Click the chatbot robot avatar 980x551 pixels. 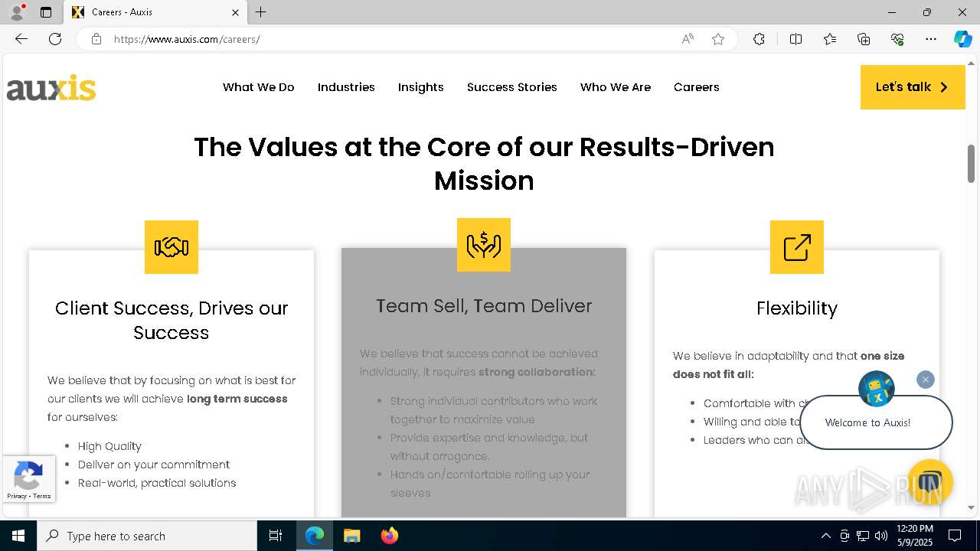[x=877, y=389]
